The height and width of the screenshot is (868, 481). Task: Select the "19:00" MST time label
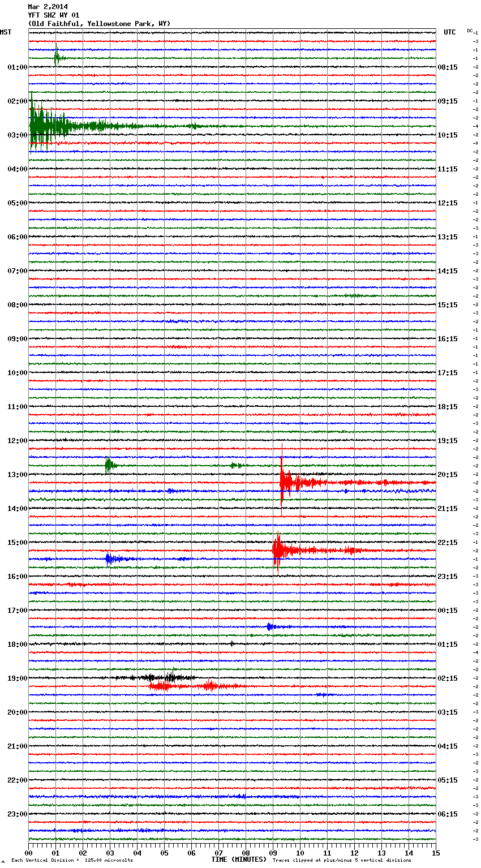pos(17,678)
